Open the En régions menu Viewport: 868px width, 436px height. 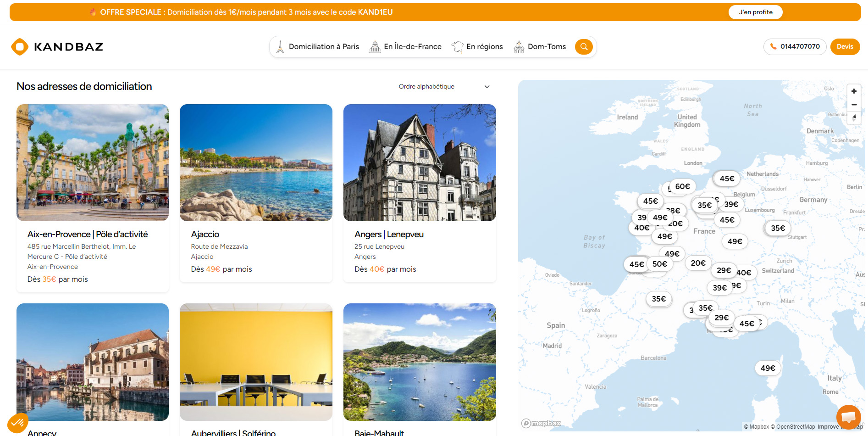(477, 47)
